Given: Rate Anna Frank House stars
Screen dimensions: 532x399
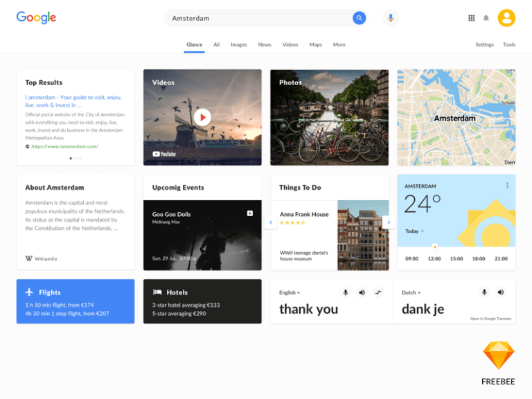Looking at the screenshot, I should click(292, 223).
